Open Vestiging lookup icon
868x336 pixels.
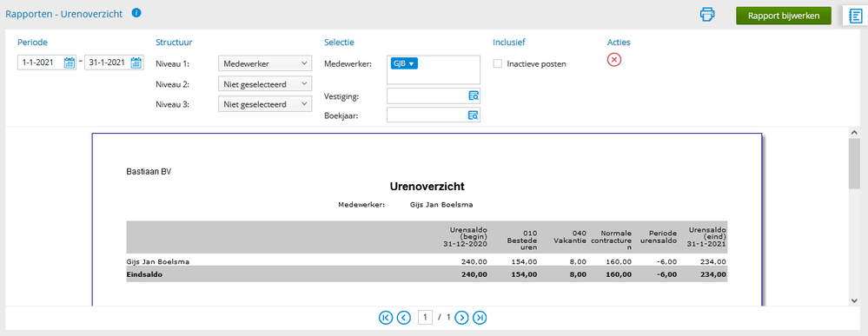[474, 96]
